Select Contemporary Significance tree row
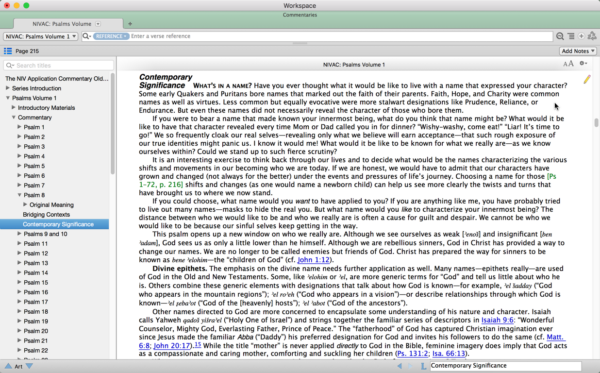The height and width of the screenshot is (373, 600). coord(54,224)
